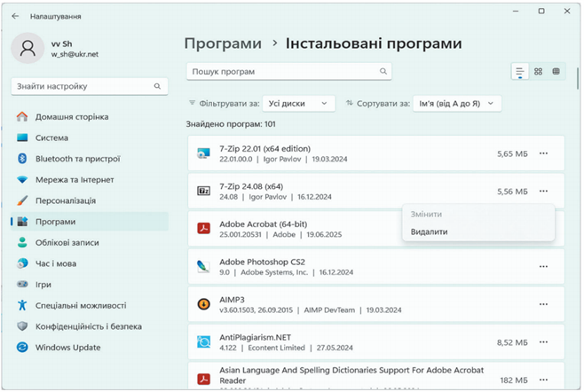The height and width of the screenshot is (392, 584).
Task: Click the Пошук програм search field
Action: (289, 71)
